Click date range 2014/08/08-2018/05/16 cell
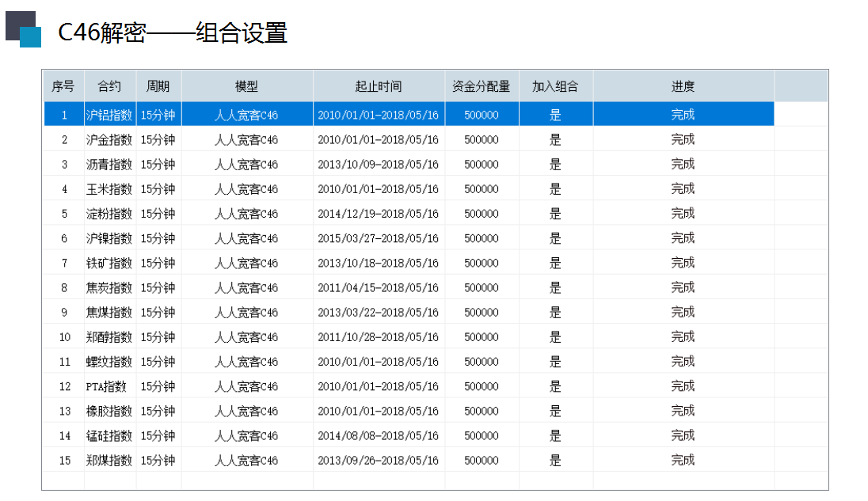 [379, 436]
